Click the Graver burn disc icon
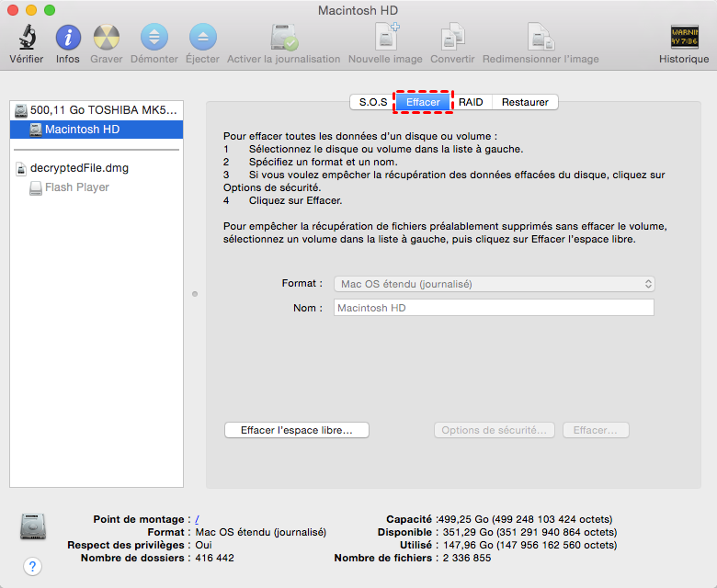This screenshot has width=717, height=588. click(x=107, y=38)
